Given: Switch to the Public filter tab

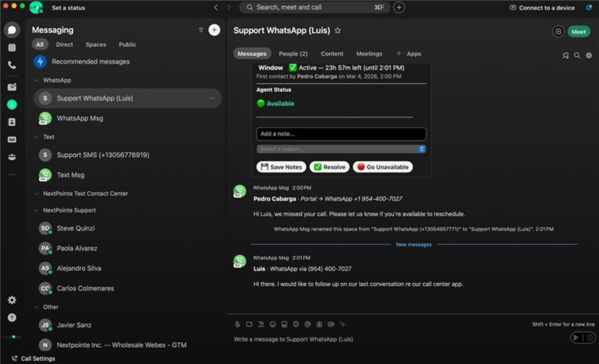Looking at the screenshot, I should click(128, 44).
